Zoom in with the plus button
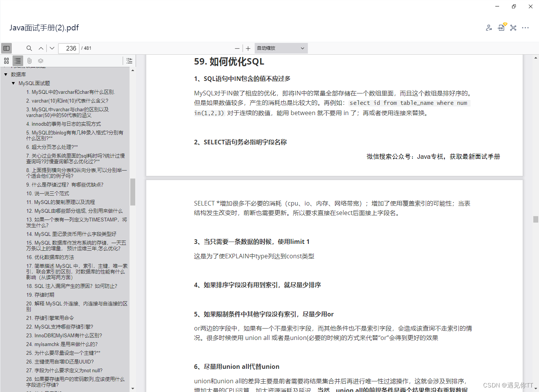The image size is (539, 392). tap(248, 48)
